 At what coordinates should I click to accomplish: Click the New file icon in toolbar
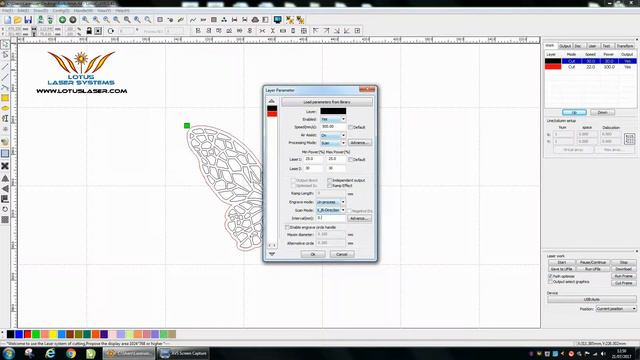(7, 20)
